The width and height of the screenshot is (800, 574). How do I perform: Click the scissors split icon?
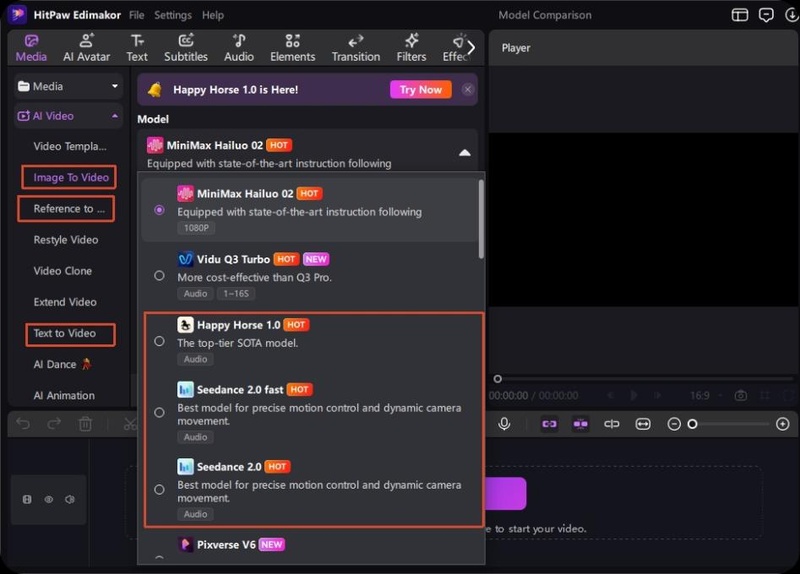130,423
